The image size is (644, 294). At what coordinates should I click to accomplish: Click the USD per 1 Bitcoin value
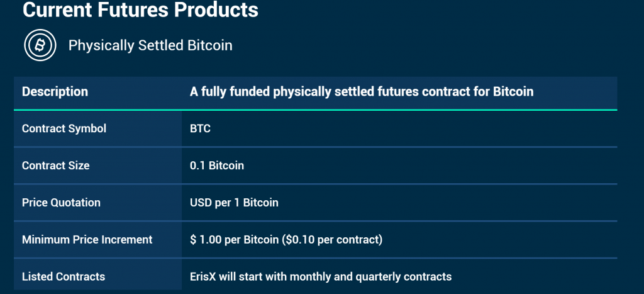pyautogui.click(x=234, y=203)
